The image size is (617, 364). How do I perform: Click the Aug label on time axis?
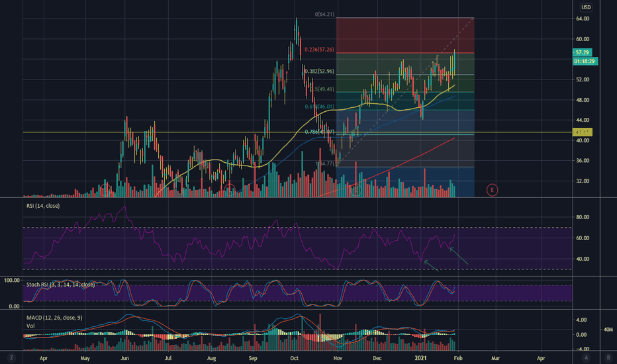(x=211, y=358)
